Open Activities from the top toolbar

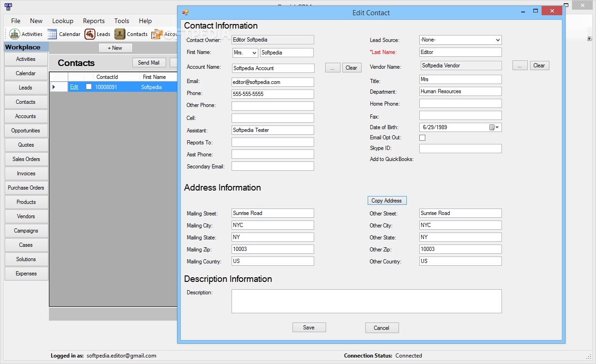click(x=26, y=34)
